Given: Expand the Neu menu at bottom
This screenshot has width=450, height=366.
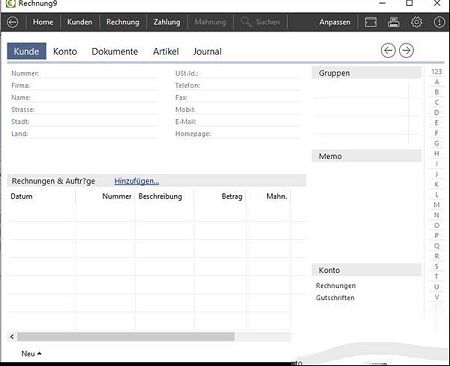Looking at the screenshot, I should (31, 354).
